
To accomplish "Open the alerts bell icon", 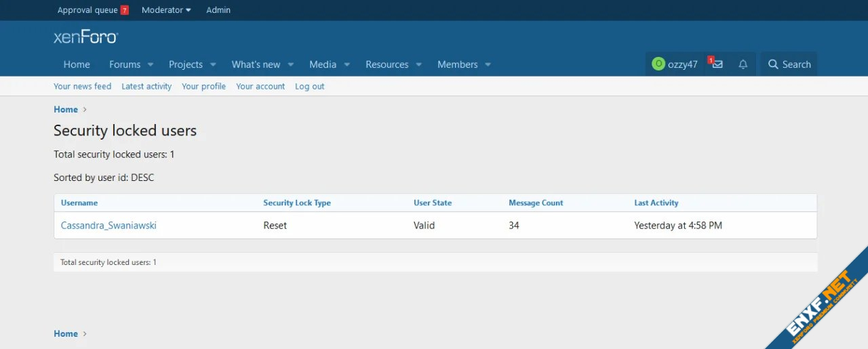I will (743, 64).
